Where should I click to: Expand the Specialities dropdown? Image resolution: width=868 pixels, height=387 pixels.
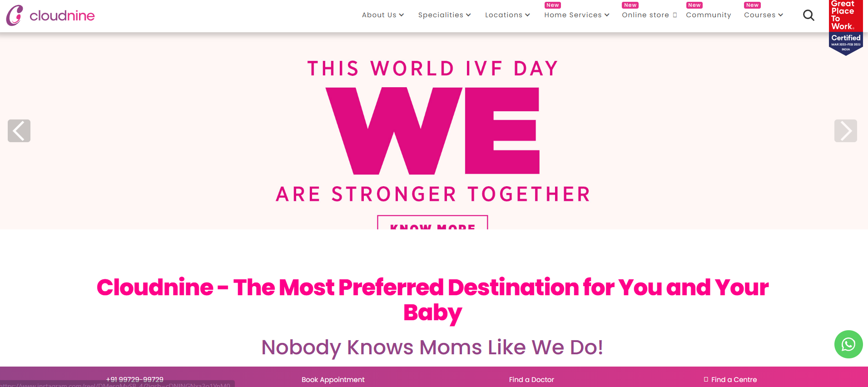pos(444,15)
